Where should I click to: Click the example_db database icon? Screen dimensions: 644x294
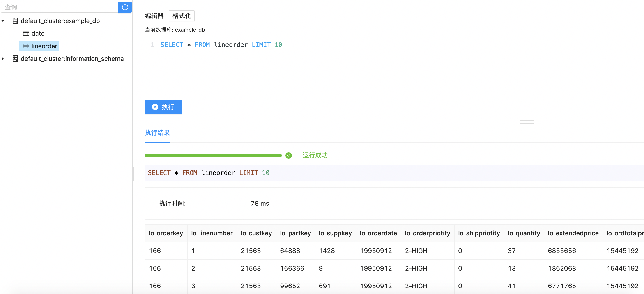[x=15, y=21]
